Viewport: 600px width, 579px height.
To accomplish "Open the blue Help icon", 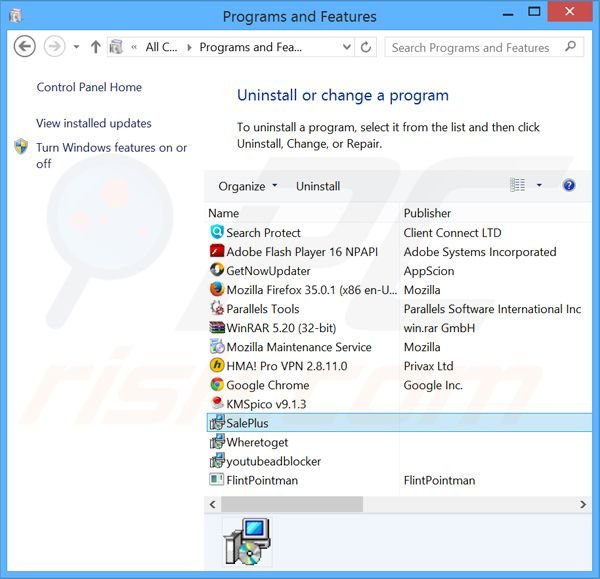I will [569, 185].
